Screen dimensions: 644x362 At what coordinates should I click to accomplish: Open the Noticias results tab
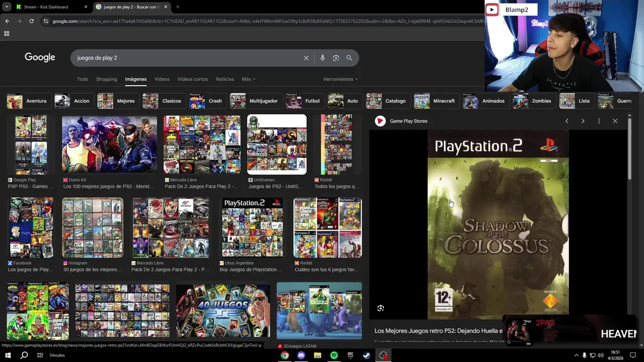(x=225, y=79)
